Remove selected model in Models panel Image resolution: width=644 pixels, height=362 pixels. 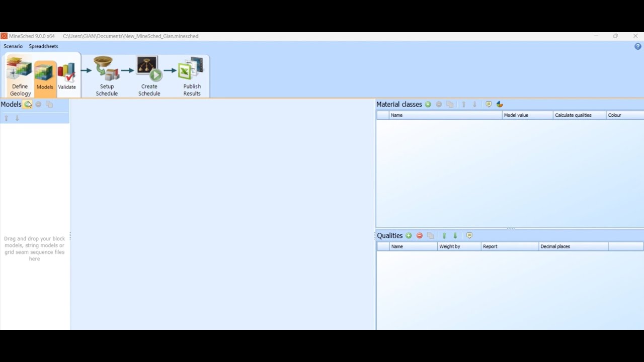click(38, 104)
